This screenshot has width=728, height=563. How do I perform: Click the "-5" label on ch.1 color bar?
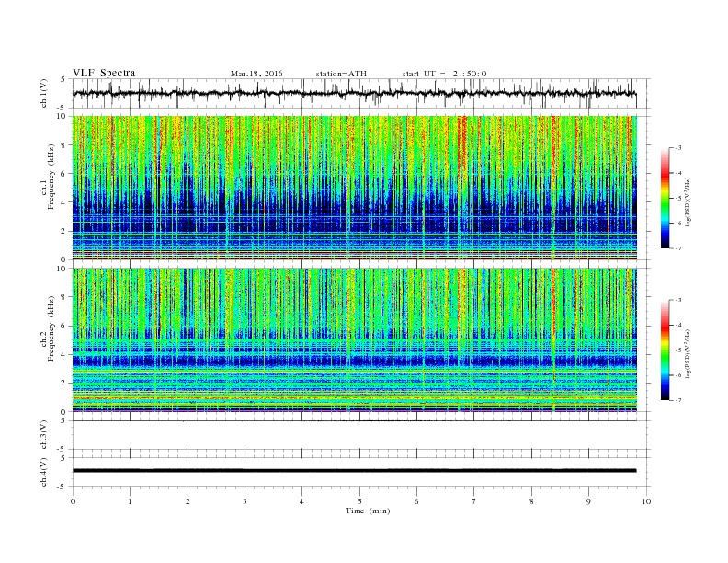(x=678, y=198)
